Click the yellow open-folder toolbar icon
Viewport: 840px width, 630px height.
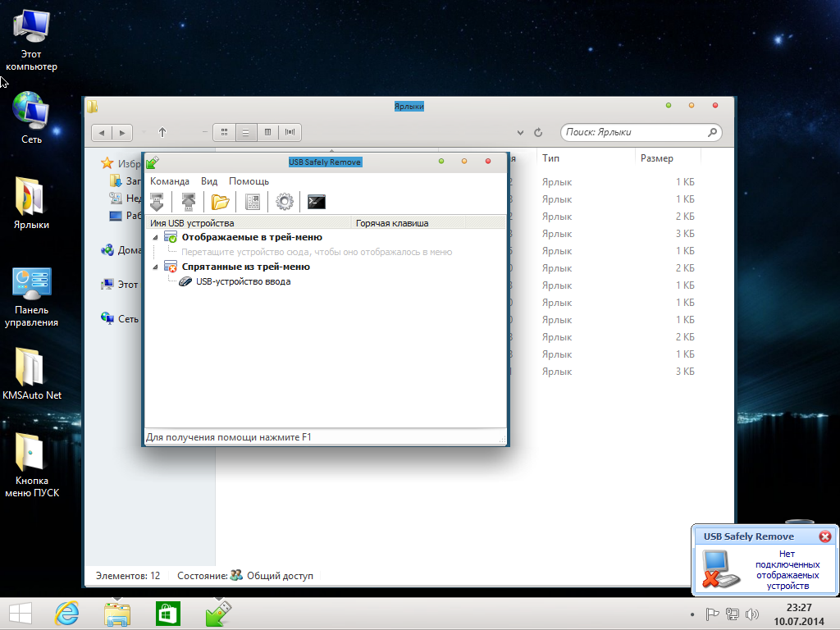[x=220, y=202]
